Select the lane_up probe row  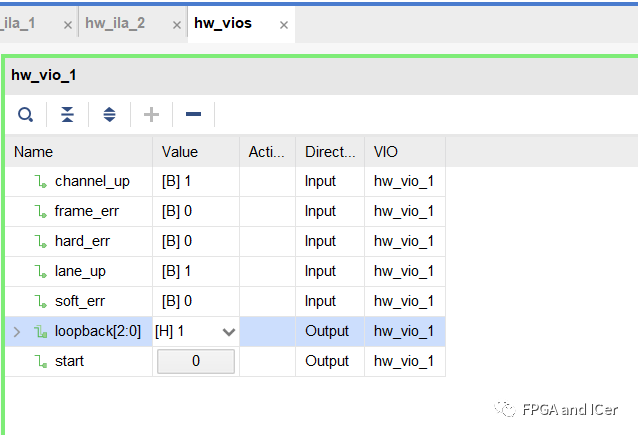coord(225,271)
